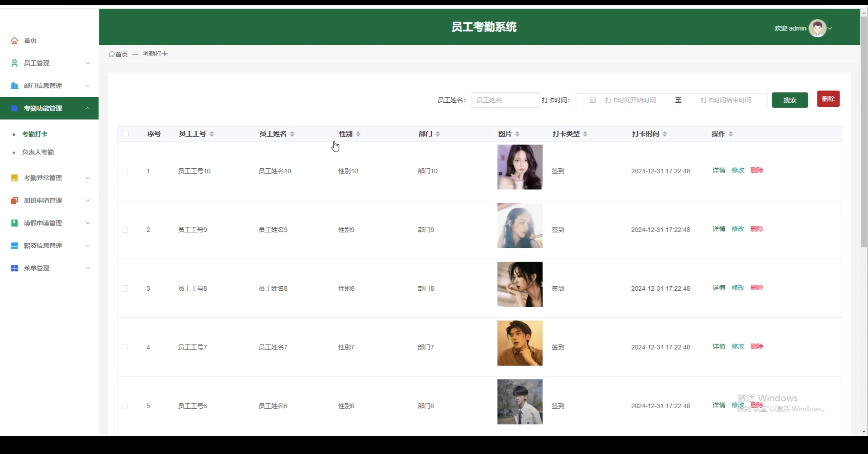
Task: Select the 考勤打卡 submenu item
Action: (x=35, y=134)
